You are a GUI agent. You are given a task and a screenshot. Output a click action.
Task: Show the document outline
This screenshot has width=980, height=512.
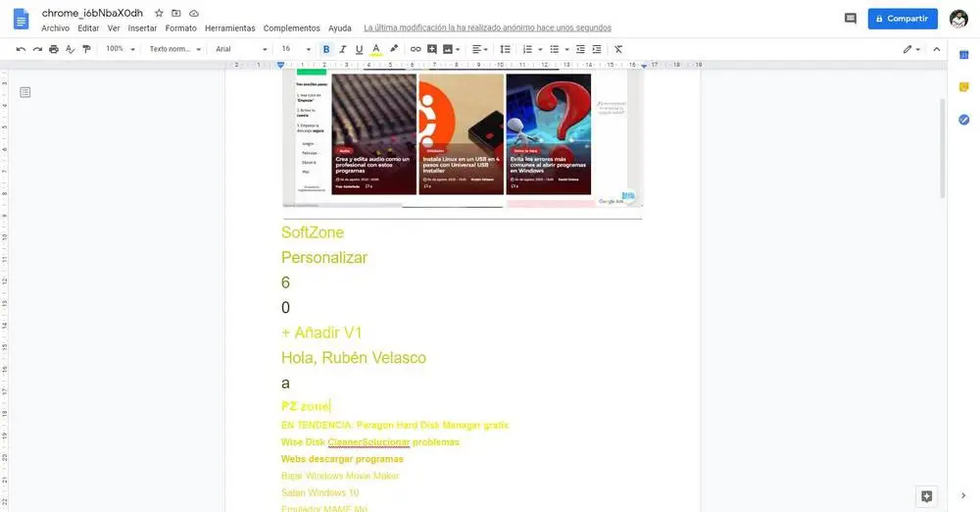pyautogui.click(x=25, y=92)
